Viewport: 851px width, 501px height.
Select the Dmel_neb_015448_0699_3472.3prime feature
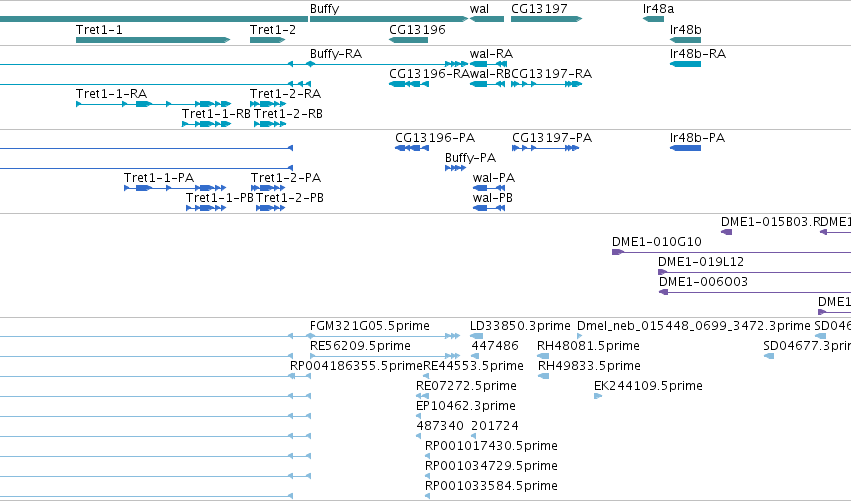point(580,336)
